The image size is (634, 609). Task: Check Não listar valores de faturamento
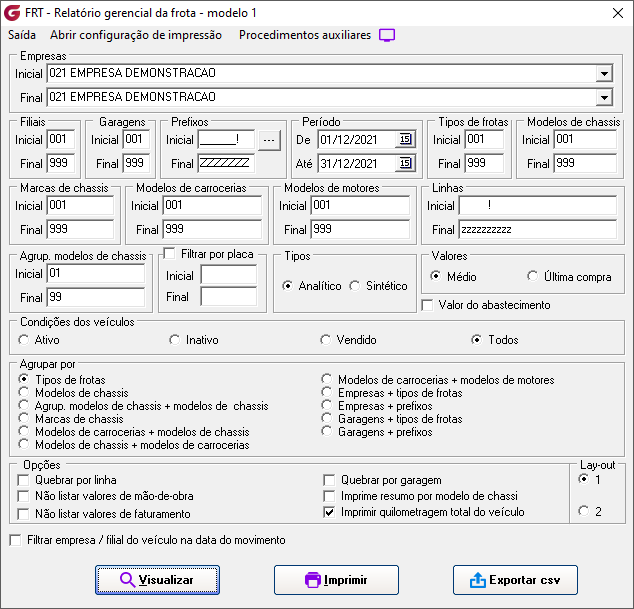[x=23, y=514]
